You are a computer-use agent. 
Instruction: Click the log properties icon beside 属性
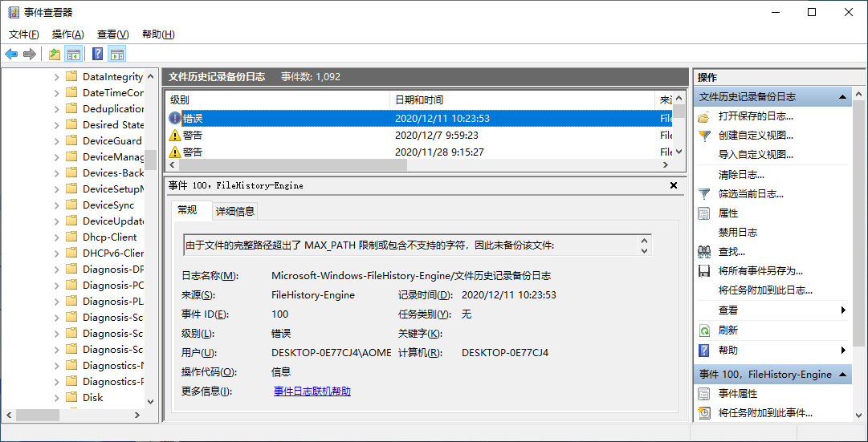703,213
